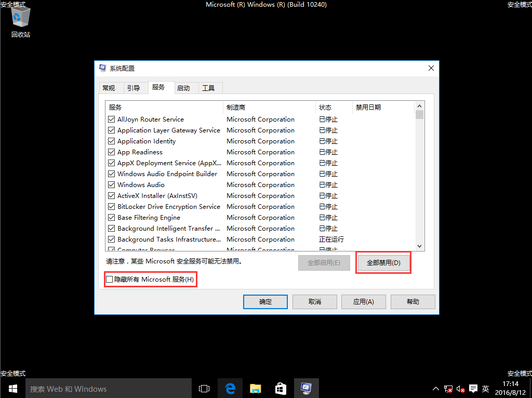Image resolution: width=532 pixels, height=398 pixels.
Task: Toggle Windows Audio Endpoint Builder checkbox
Action: point(111,174)
